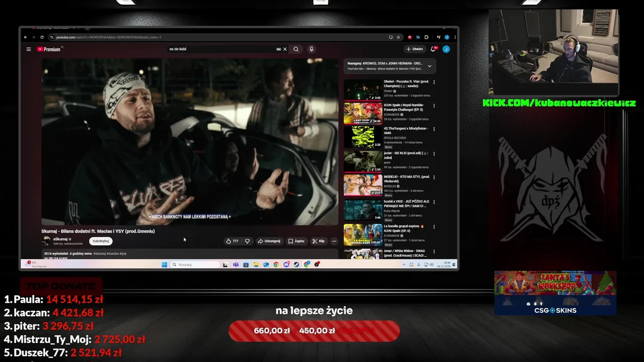This screenshot has height=362, width=644.
Task: Open the javier - SIE KLEI thumbnail
Action: point(363,161)
